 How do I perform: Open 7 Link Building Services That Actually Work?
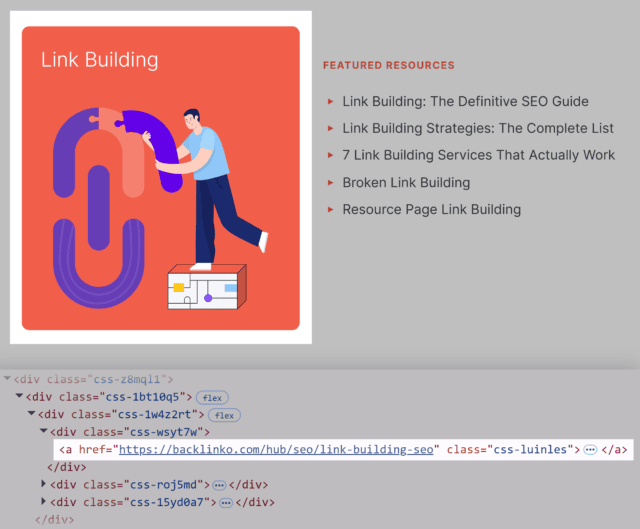[478, 156]
